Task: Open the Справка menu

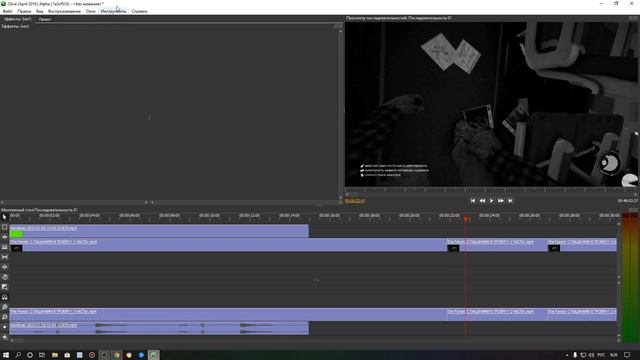Action: click(x=139, y=11)
